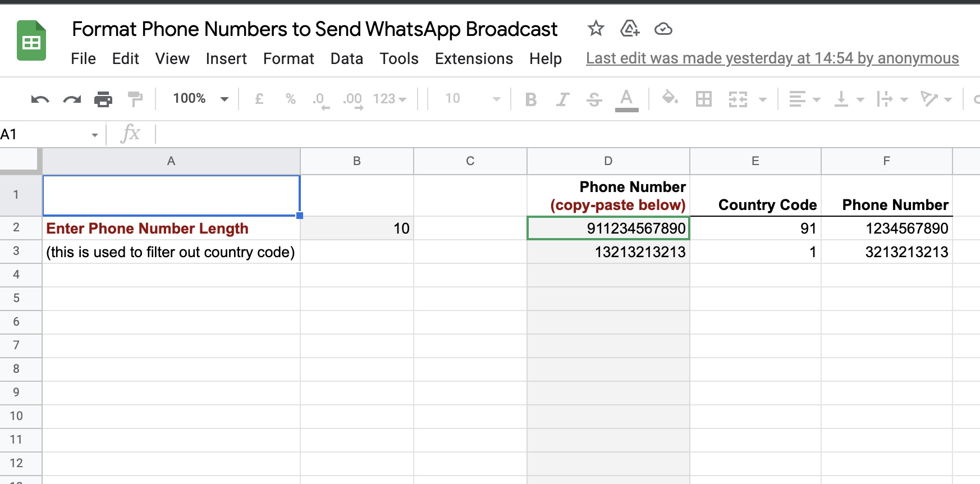Open the Insert menu
The image size is (980, 484).
[x=226, y=58]
